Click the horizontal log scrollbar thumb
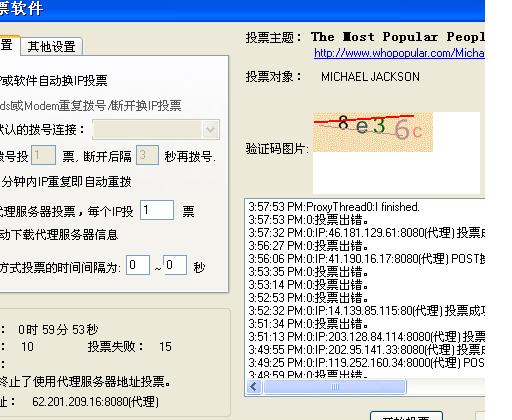The width and height of the screenshot is (512, 420). coord(335,387)
